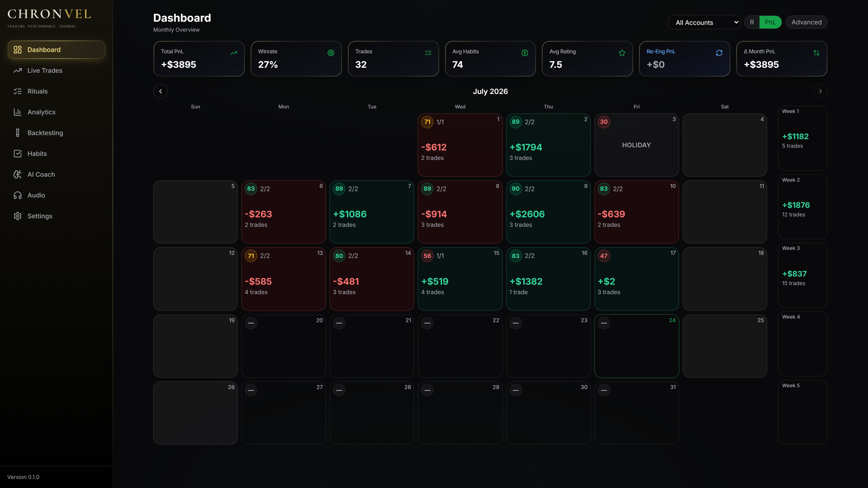Click the AI Coach brain icon
Image resolution: width=868 pixels, height=488 pixels.
point(18,174)
